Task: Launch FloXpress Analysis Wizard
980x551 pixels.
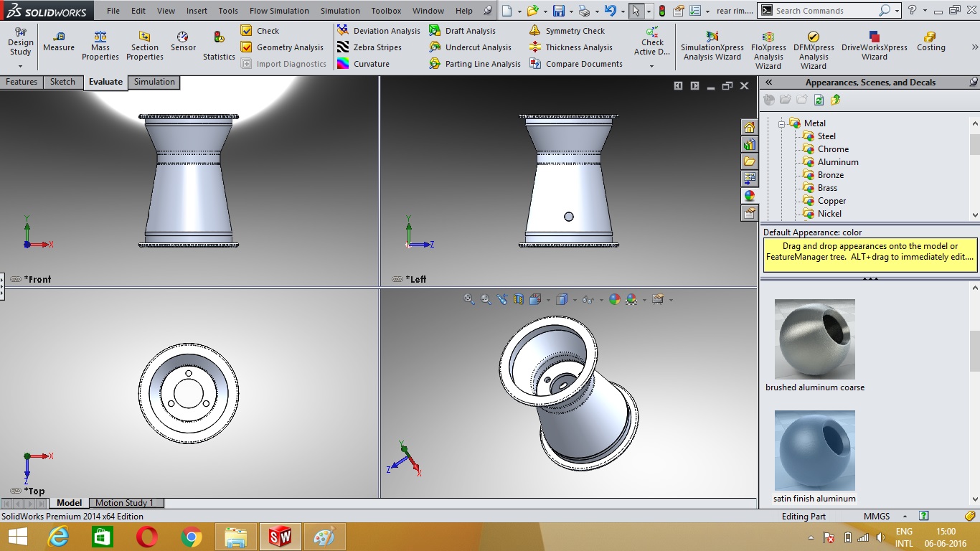Action: tap(768, 50)
